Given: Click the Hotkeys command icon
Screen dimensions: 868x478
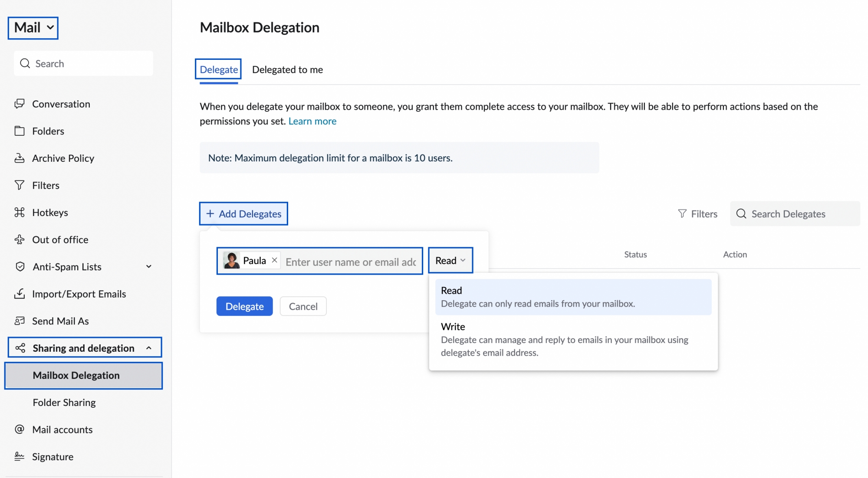Looking at the screenshot, I should click(20, 213).
